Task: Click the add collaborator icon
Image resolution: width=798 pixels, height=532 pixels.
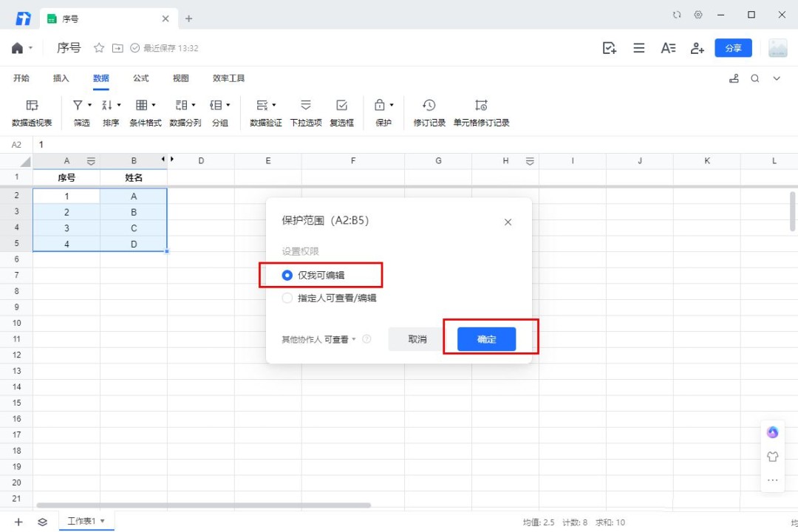Action: coord(697,48)
